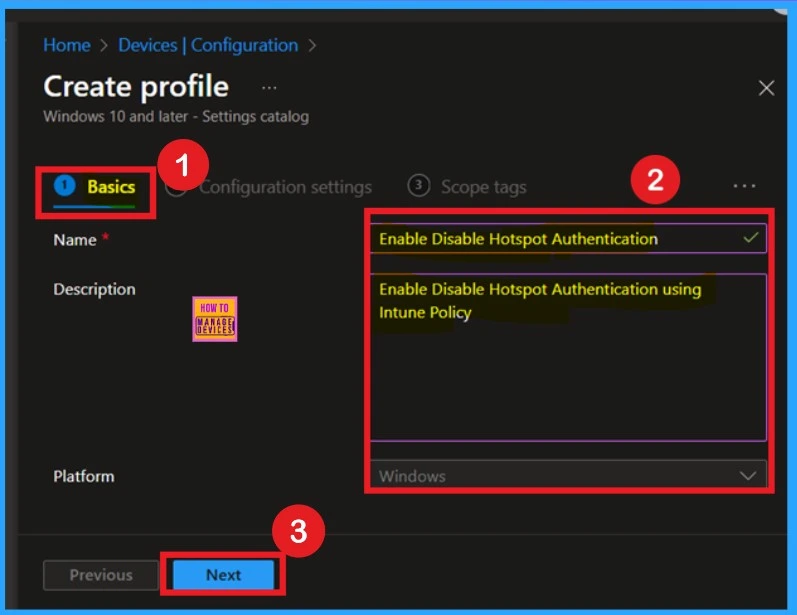Click the Description label

(95, 289)
